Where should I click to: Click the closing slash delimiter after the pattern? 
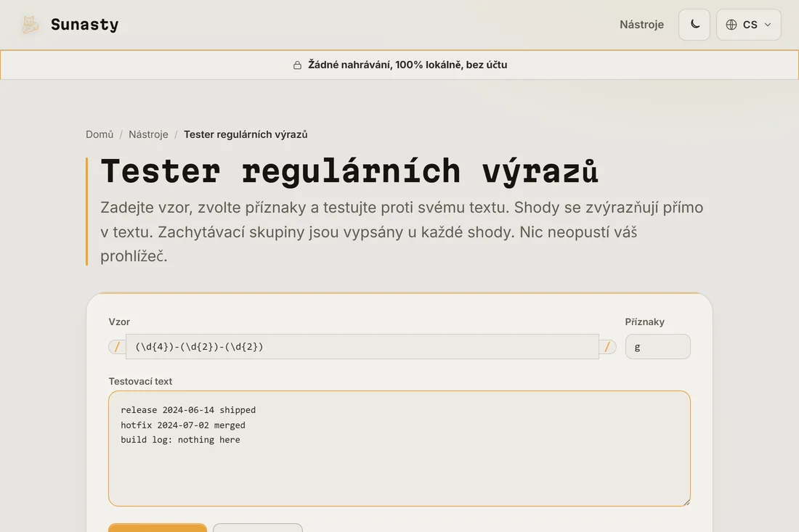coord(607,347)
